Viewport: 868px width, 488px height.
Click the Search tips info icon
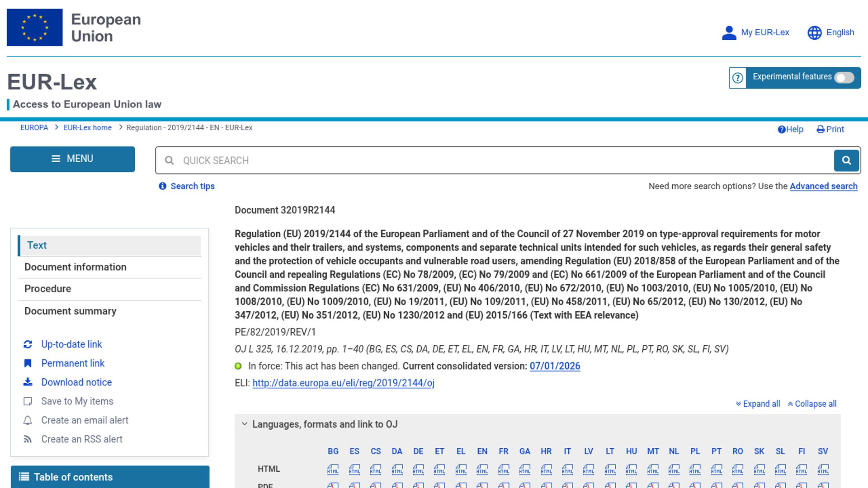[162, 186]
